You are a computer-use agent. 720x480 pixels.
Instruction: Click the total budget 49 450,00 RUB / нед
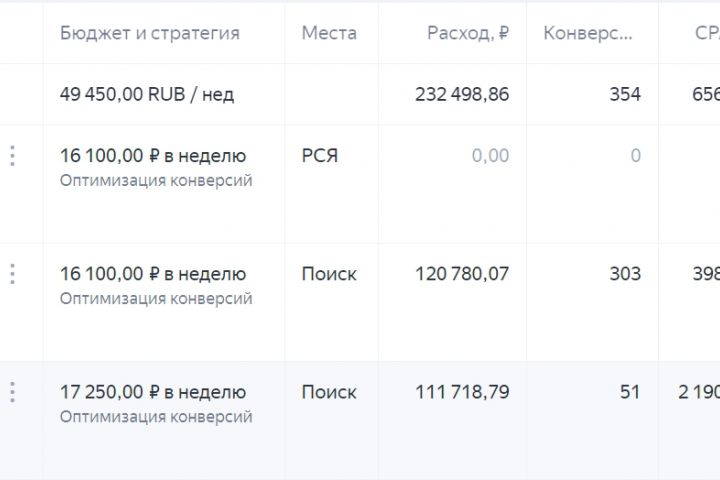[x=147, y=95]
